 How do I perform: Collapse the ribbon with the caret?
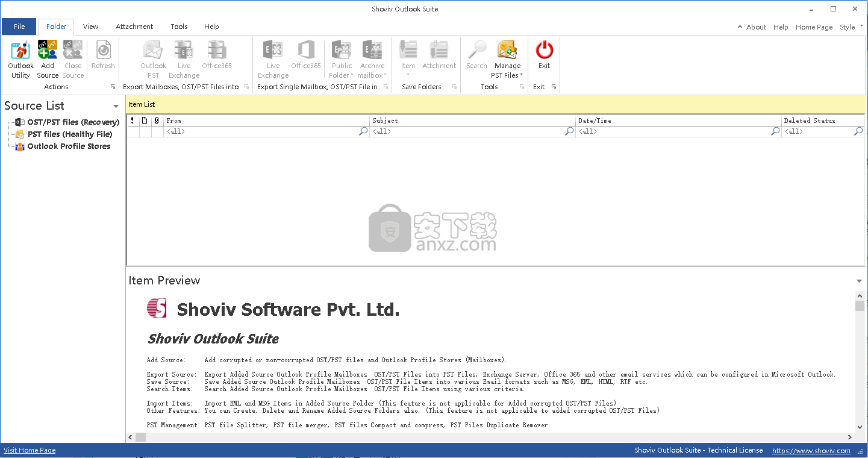740,27
